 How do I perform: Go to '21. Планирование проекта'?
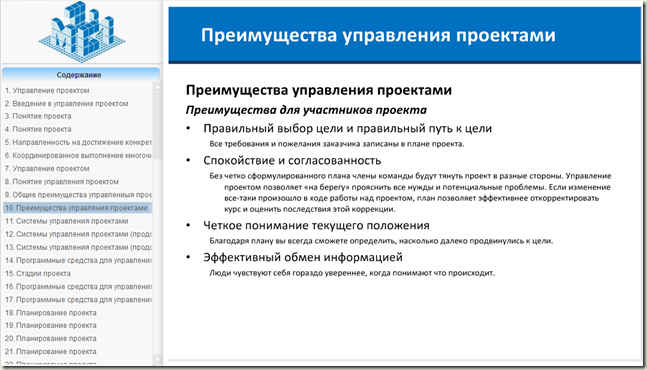click(51, 352)
